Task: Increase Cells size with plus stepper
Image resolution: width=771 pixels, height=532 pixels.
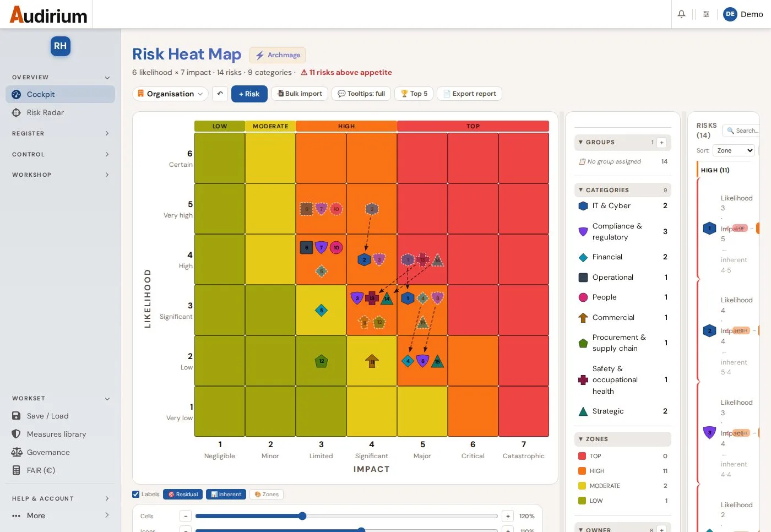Action: click(x=508, y=516)
